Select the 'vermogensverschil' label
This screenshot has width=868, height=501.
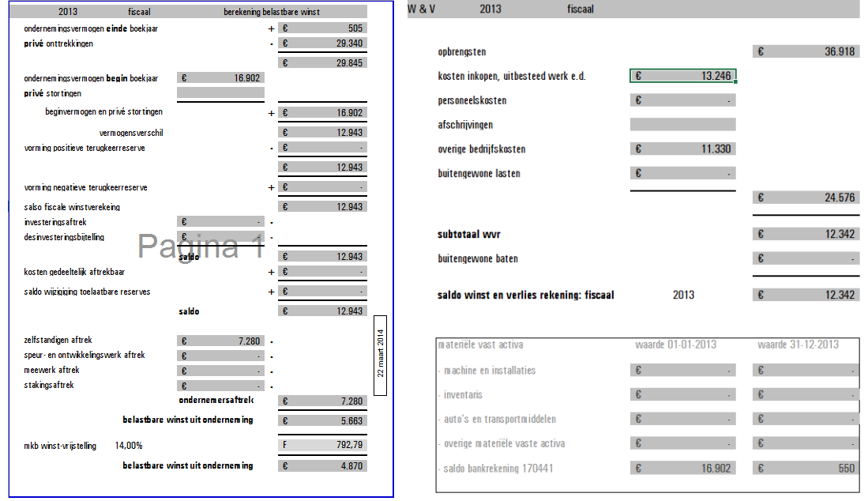(x=131, y=133)
